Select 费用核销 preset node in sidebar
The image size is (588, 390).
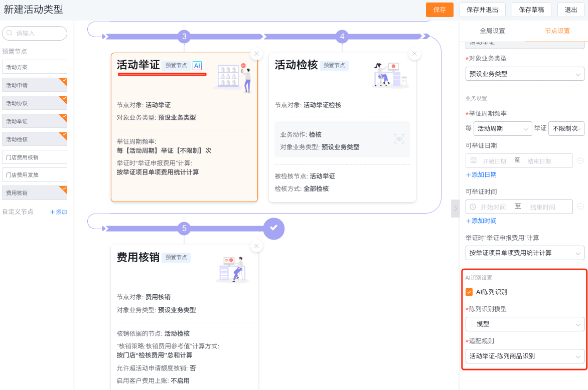click(x=35, y=192)
